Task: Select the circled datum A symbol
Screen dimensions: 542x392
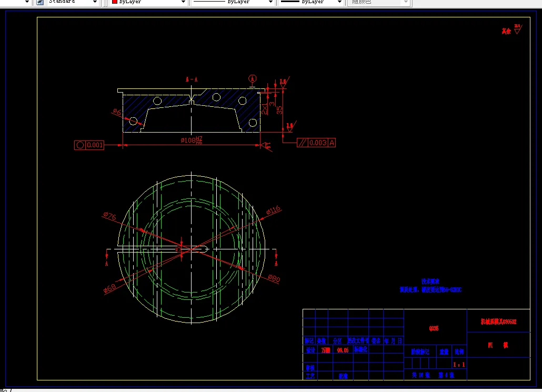Action: (253, 79)
